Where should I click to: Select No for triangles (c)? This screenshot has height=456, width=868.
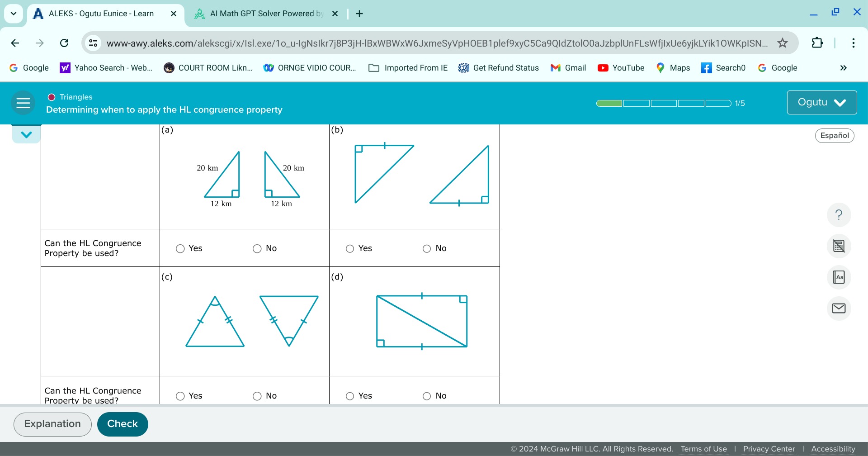point(257,396)
